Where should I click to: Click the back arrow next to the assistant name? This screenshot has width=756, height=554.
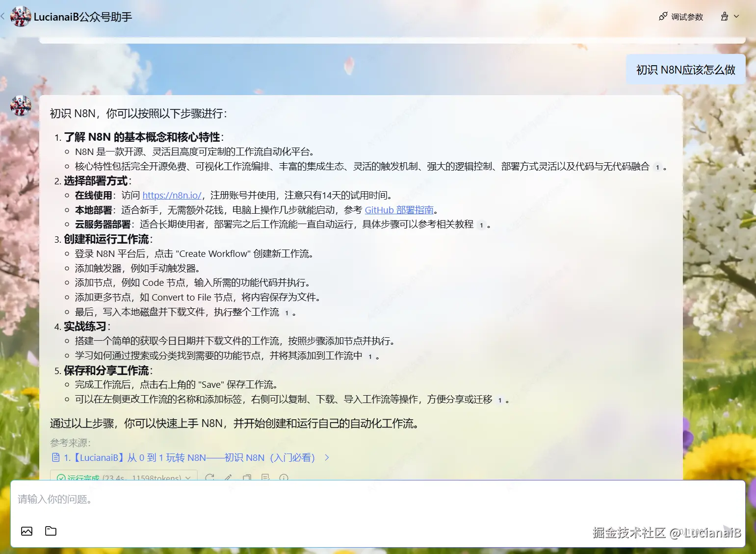coord(4,16)
